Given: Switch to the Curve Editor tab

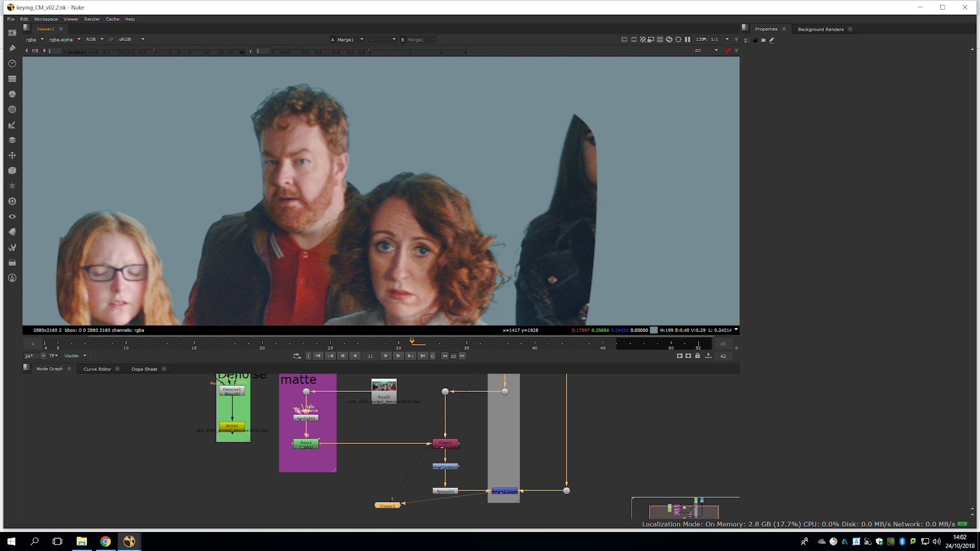Looking at the screenshot, I should pyautogui.click(x=97, y=369).
